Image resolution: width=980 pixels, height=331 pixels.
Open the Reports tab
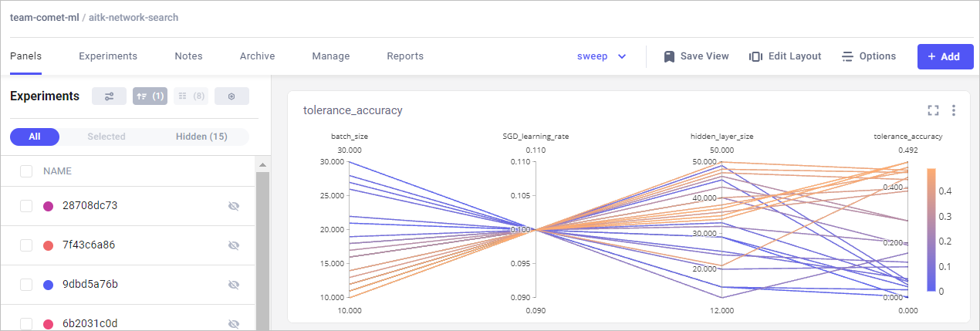click(405, 56)
